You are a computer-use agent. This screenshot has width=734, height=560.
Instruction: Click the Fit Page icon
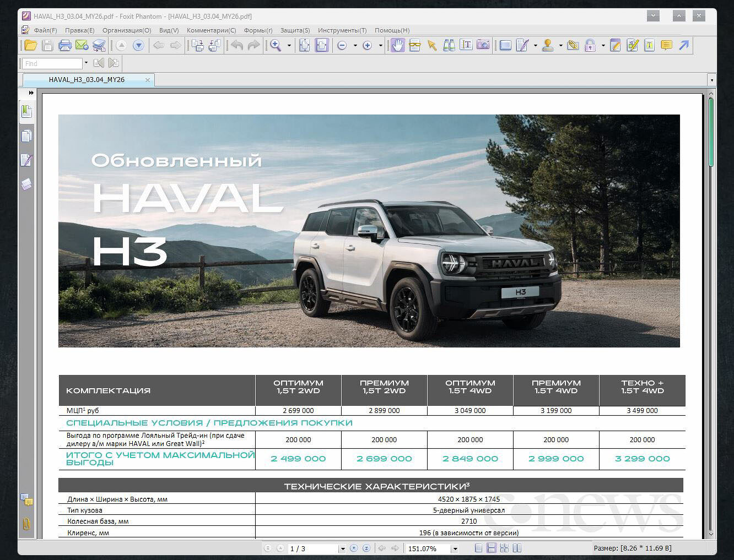pos(305,46)
